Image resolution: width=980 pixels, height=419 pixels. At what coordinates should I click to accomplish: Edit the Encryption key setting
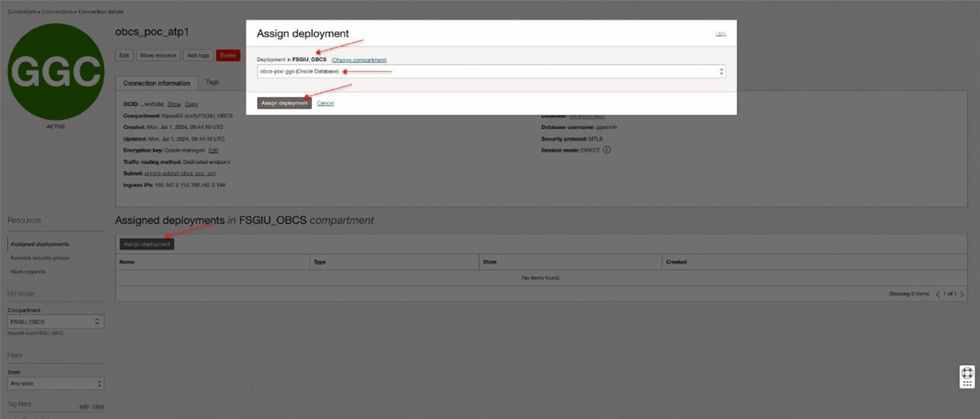tap(213, 150)
